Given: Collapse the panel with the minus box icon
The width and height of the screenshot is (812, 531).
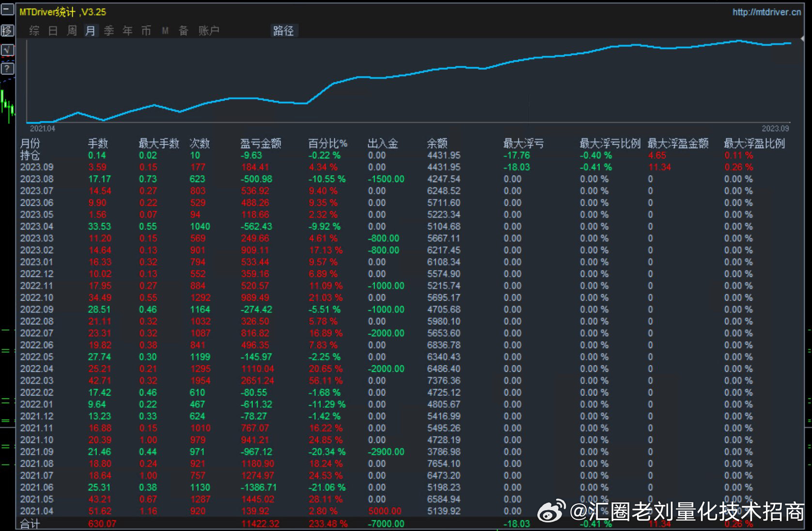Looking at the screenshot, I should tap(7, 9).
